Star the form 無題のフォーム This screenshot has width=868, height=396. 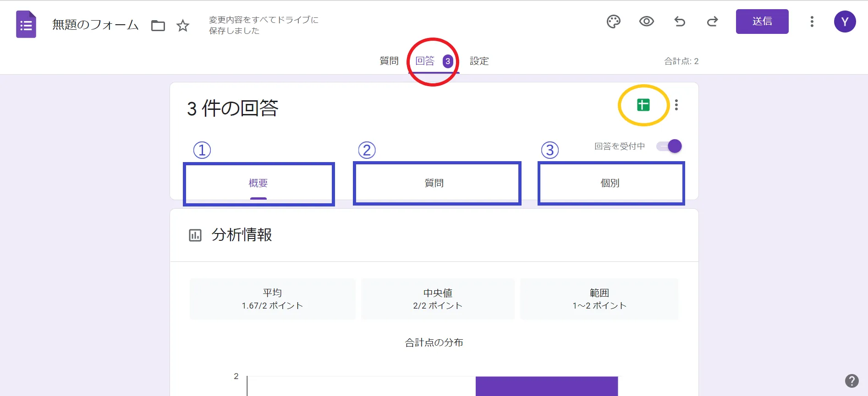coord(183,26)
